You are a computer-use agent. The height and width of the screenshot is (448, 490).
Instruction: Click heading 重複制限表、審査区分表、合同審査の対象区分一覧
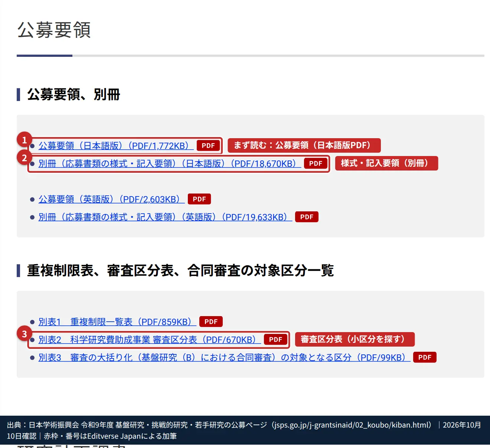[x=180, y=270]
